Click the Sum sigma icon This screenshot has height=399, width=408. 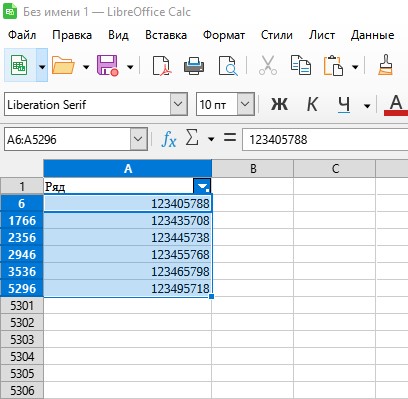(192, 138)
